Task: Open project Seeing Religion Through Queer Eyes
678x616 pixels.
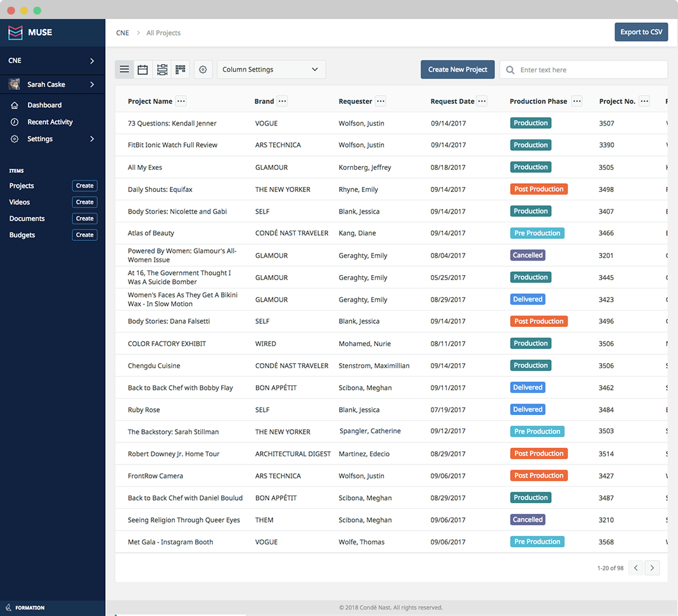Action: 184,520
